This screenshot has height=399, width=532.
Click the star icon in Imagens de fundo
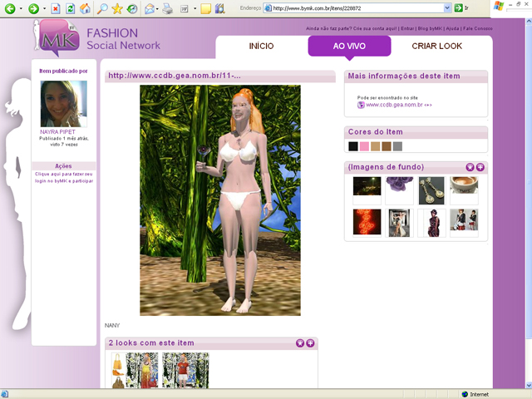(x=470, y=167)
